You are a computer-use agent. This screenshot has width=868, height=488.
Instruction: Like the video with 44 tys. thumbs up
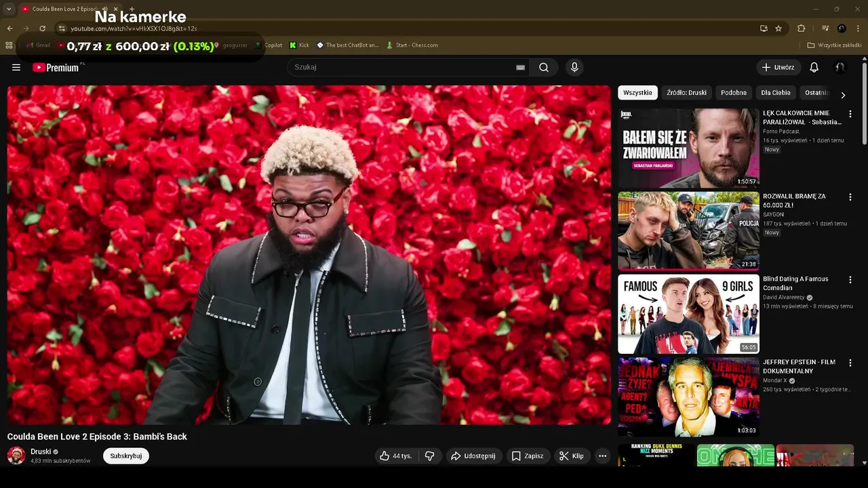[x=396, y=456]
